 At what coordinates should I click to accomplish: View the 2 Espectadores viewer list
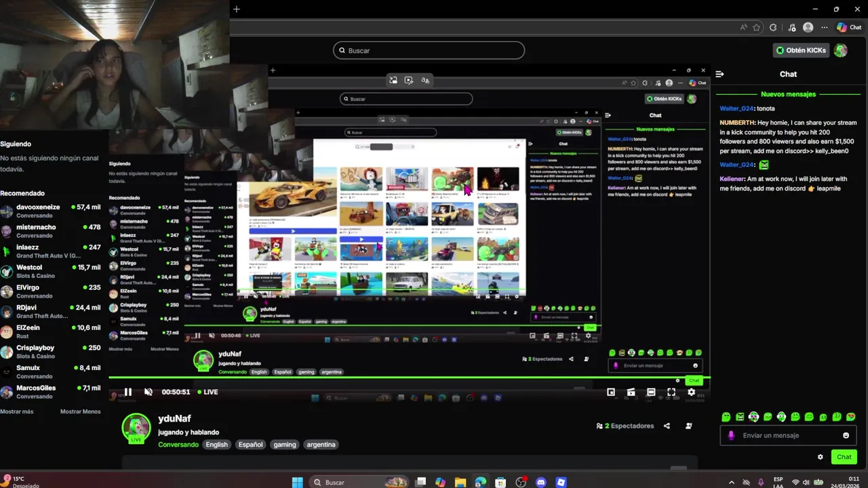coord(625,426)
